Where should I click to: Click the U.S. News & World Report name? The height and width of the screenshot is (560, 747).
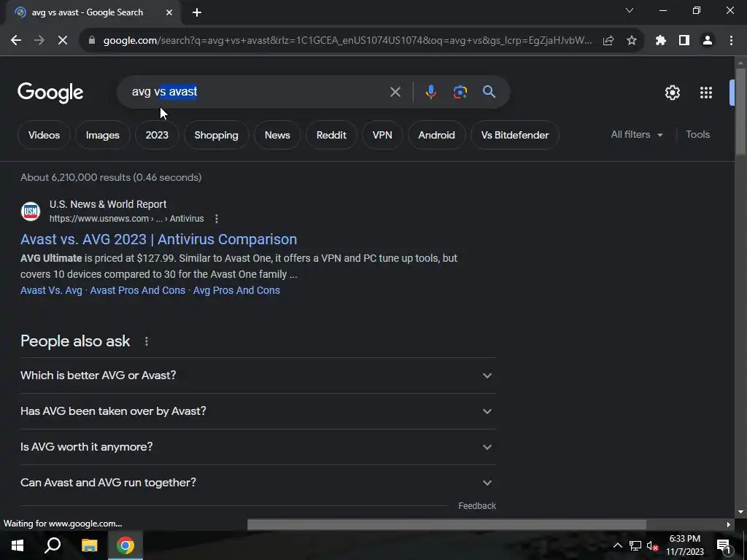(108, 204)
